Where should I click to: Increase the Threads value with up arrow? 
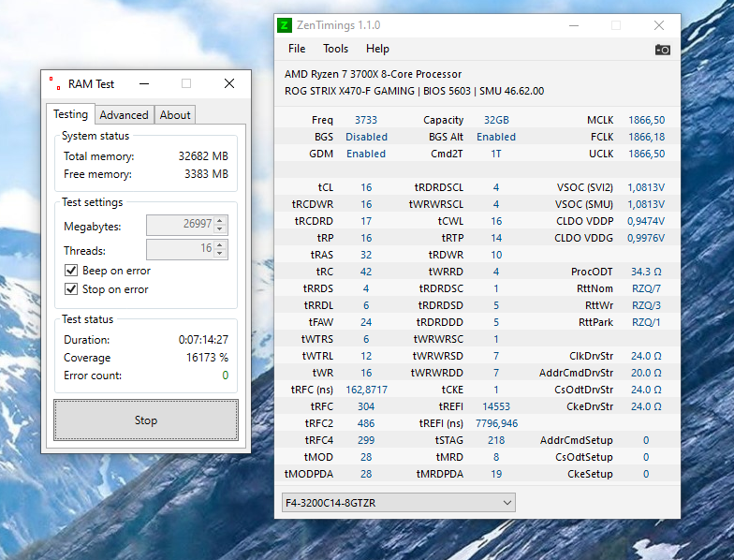coord(220,244)
